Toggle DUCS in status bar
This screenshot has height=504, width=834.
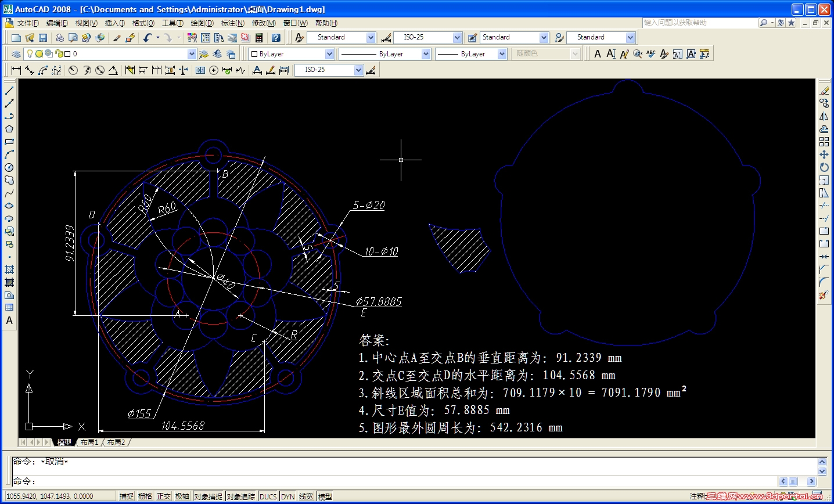pos(268,496)
